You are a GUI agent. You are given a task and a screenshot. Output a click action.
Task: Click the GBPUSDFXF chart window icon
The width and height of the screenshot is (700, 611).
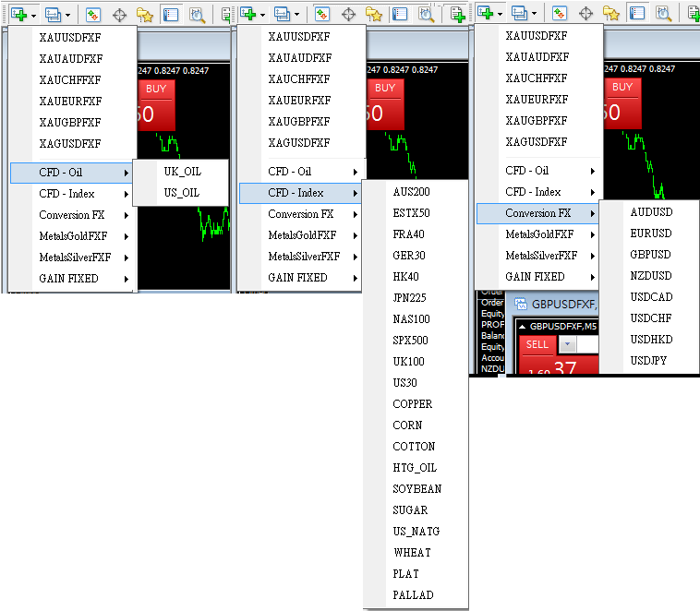521,305
